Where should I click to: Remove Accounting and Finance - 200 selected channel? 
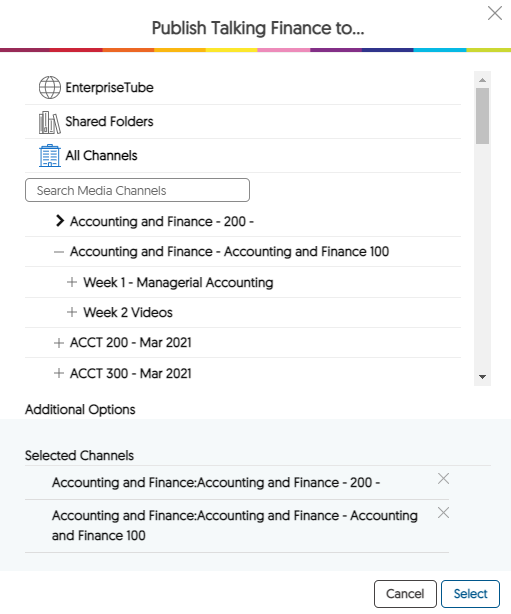tap(443, 479)
